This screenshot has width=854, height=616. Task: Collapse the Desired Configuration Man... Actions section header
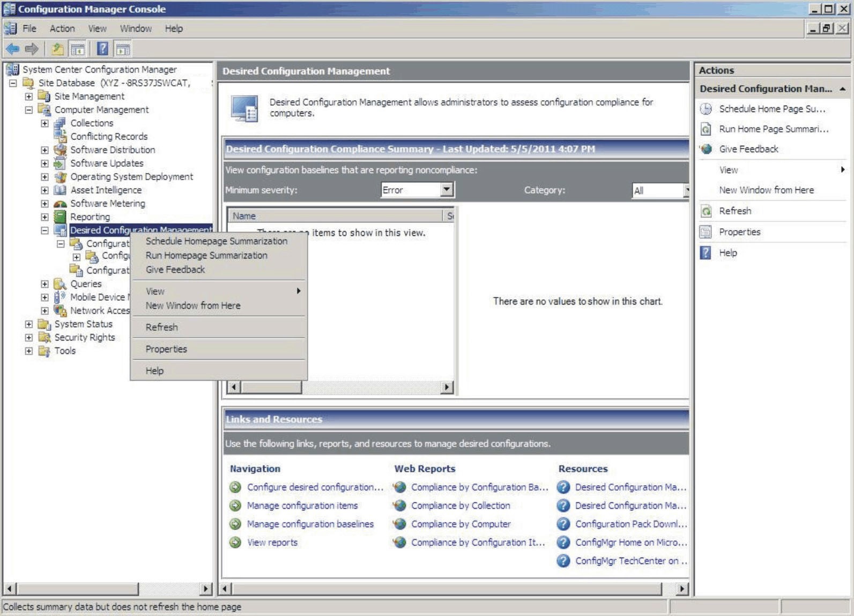843,89
